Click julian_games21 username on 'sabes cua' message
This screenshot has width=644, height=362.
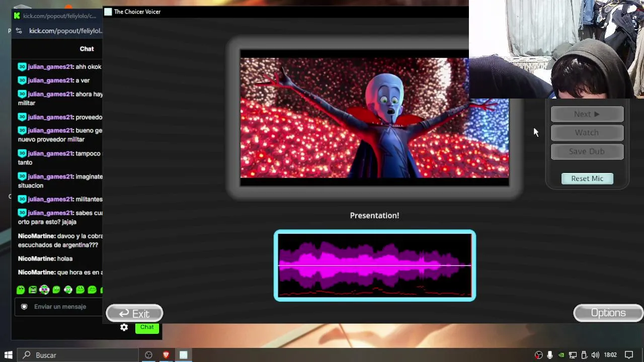coord(50,213)
